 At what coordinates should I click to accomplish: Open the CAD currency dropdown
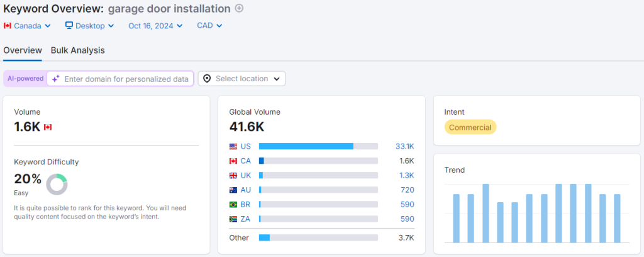click(x=209, y=25)
